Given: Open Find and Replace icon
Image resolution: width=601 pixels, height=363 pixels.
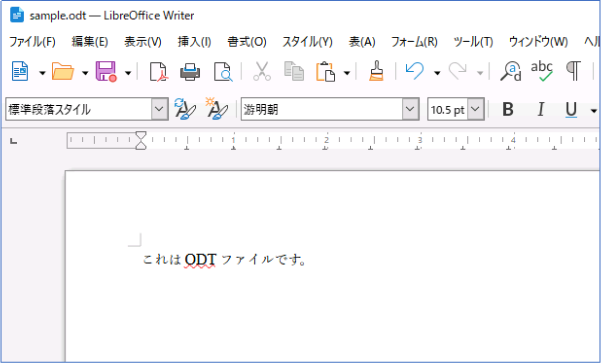Looking at the screenshot, I should pyautogui.click(x=511, y=71).
